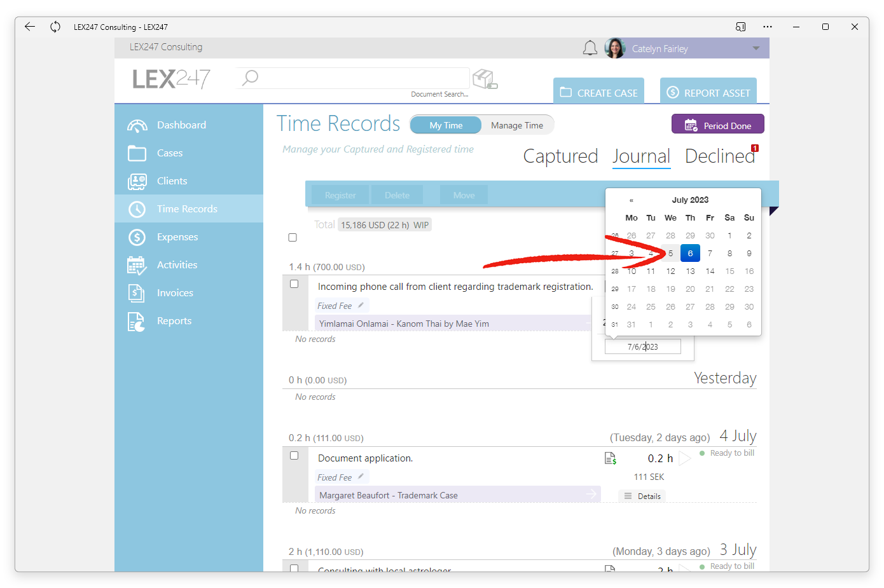The height and width of the screenshot is (588, 884).
Task: Expand the user account dropdown arrow
Action: click(x=756, y=48)
